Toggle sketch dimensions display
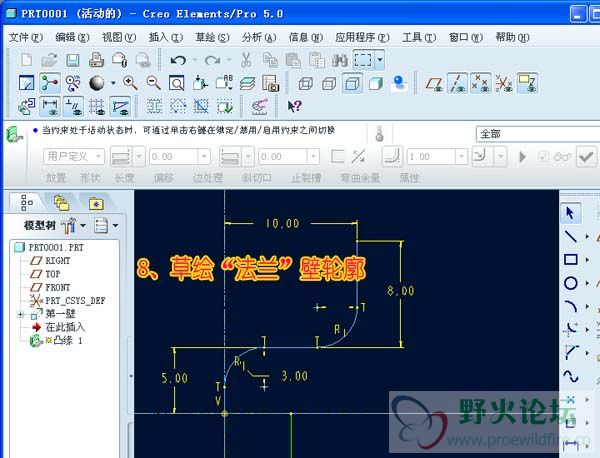Viewport: 600px width, 458px height. [50, 106]
